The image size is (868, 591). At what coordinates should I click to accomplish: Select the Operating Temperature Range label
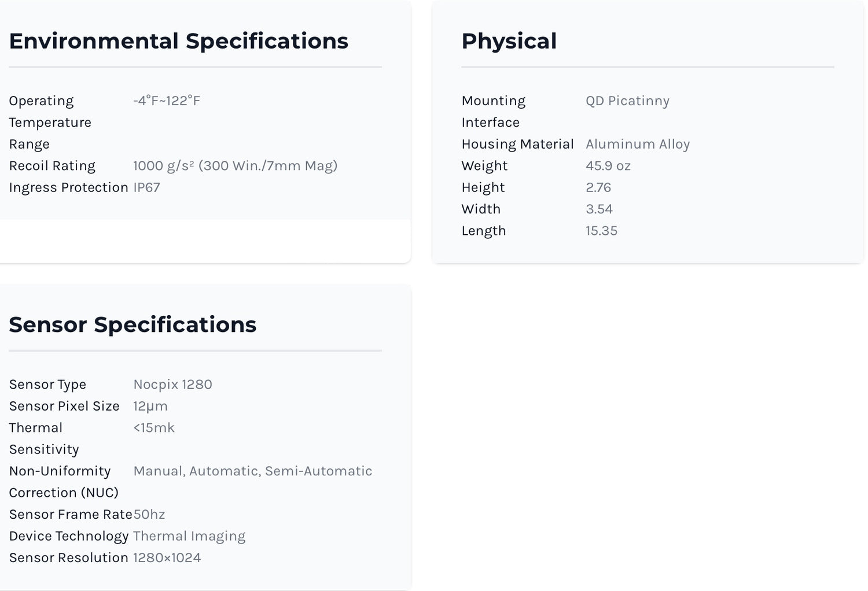coord(50,122)
